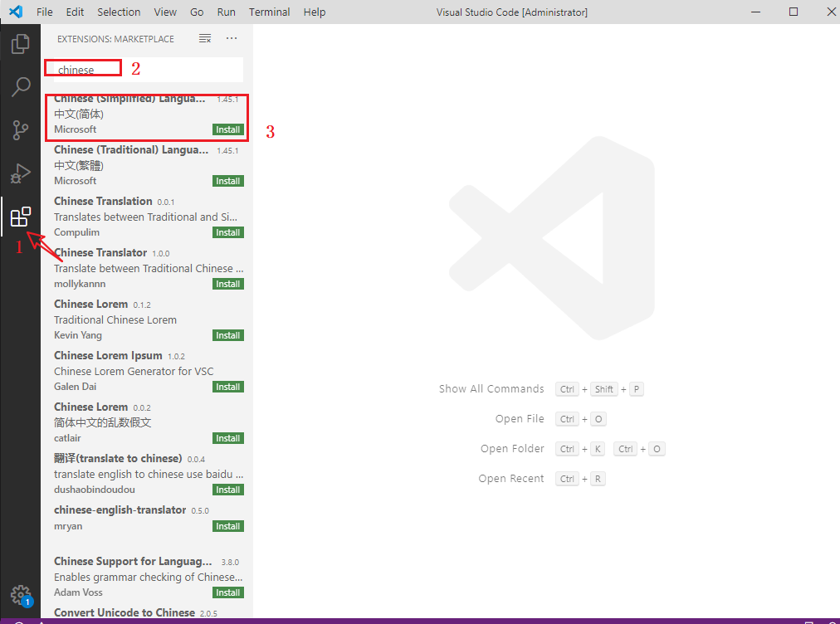Install translate to chinese by dushaobindoudou
Image resolution: width=840 pixels, height=624 pixels.
228,490
